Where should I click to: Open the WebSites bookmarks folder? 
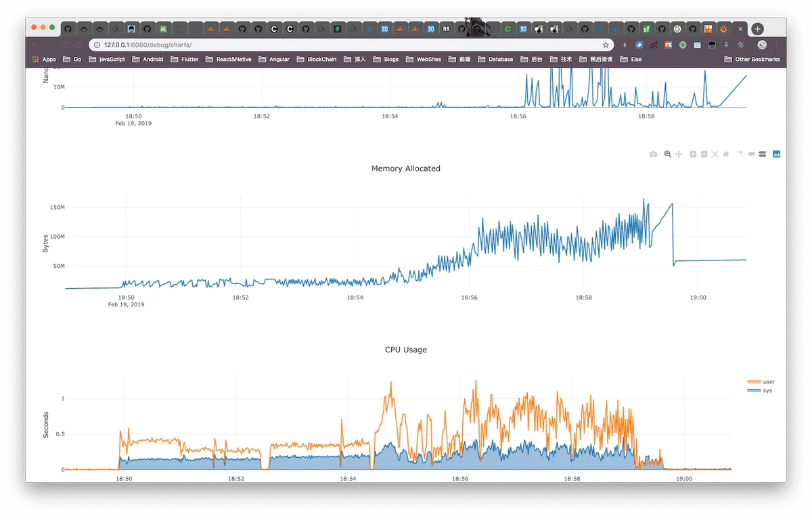pos(423,60)
